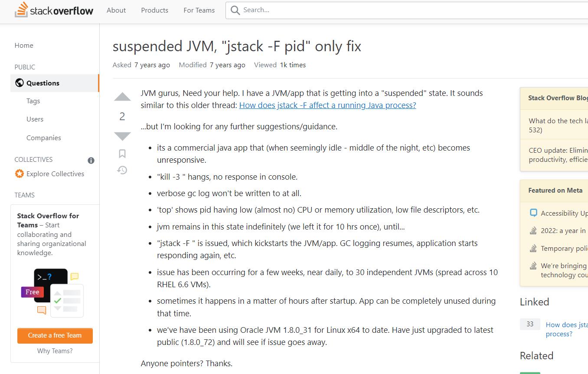Bookmark this question

tap(122, 154)
